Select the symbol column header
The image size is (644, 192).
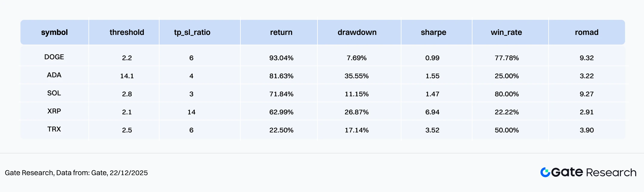point(54,33)
